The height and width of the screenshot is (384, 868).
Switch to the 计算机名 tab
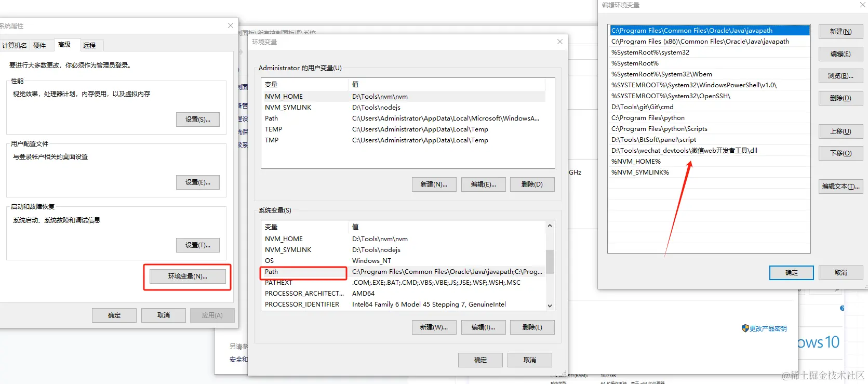[15, 45]
